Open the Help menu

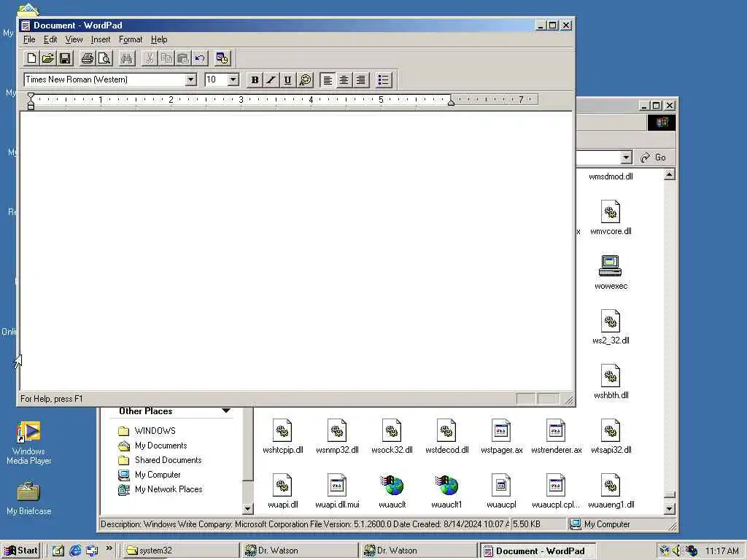click(159, 39)
